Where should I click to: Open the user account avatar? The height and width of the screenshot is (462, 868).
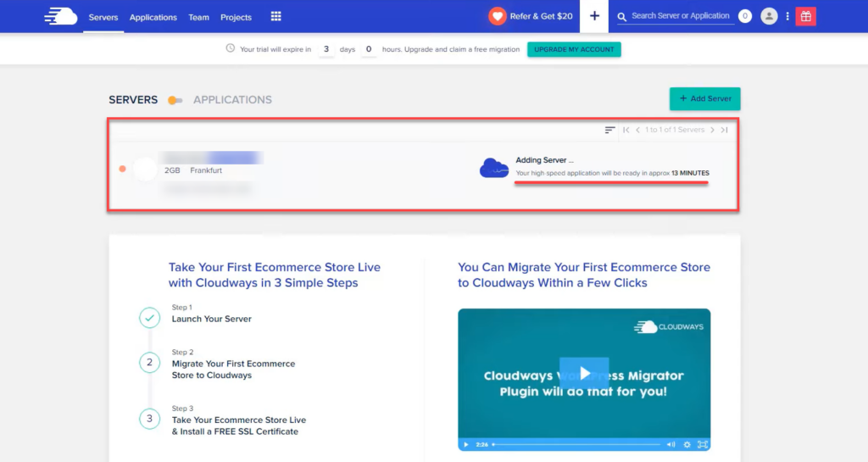pos(769,16)
